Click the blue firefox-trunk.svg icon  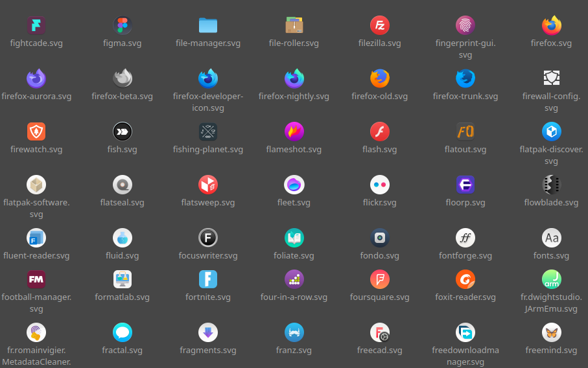465,78
